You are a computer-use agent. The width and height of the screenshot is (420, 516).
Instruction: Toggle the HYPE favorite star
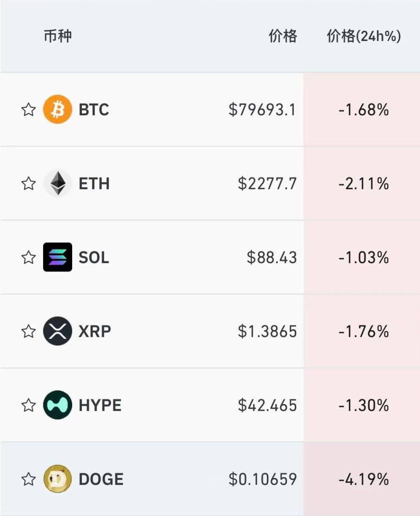[x=28, y=405]
